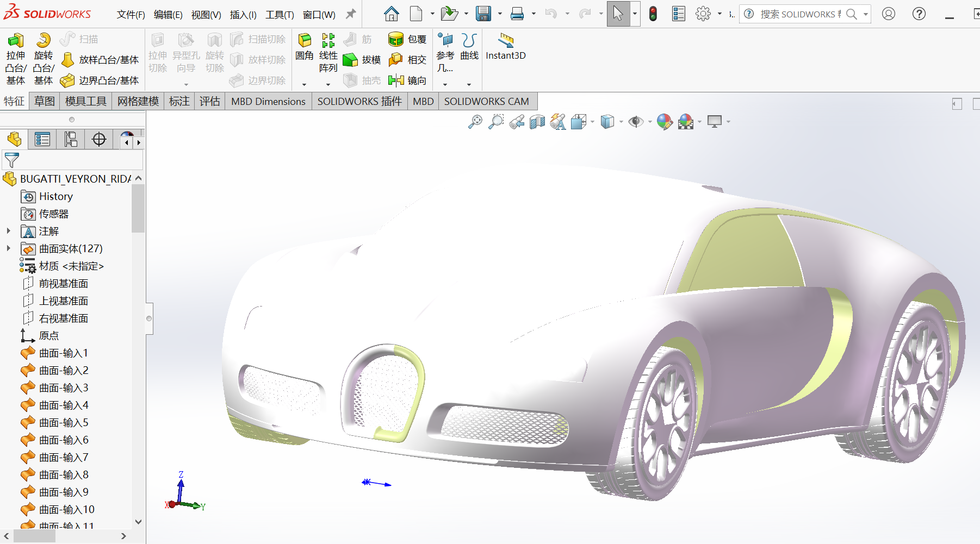Click the Home icon in top toolbar
Image resolution: width=980 pixels, height=544 pixels.
pyautogui.click(x=391, y=14)
